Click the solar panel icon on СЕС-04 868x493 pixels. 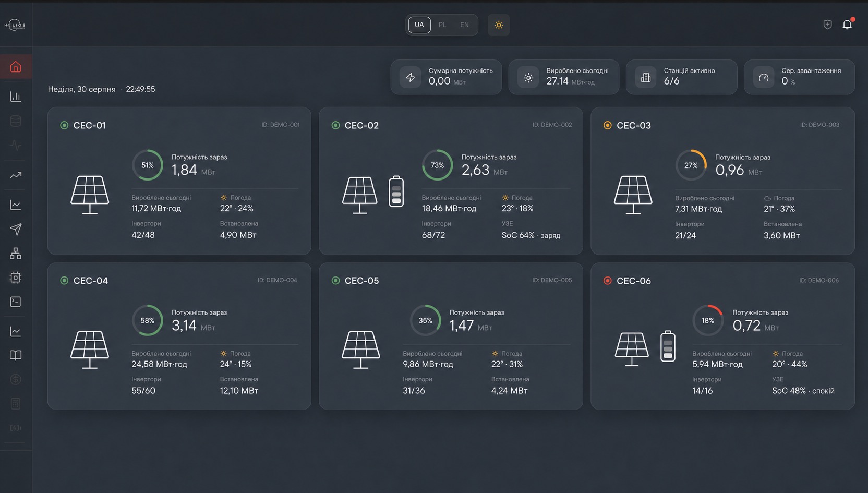(x=90, y=350)
